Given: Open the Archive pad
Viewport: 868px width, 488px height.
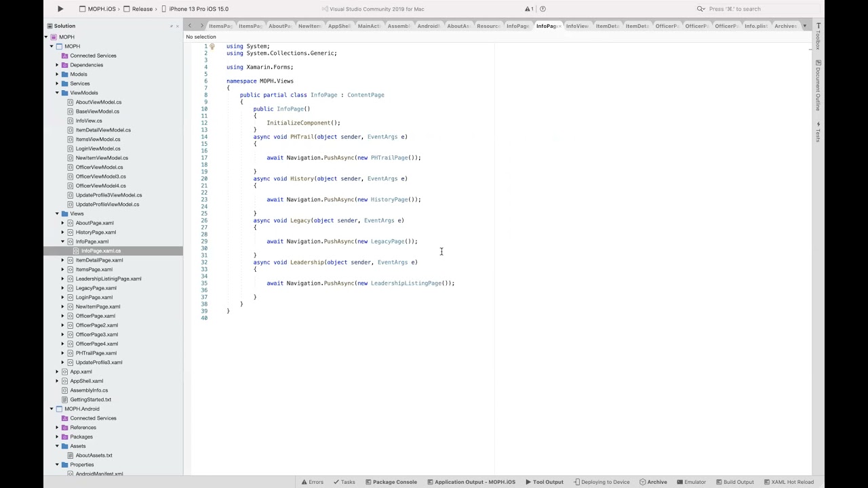Looking at the screenshot, I should [x=653, y=482].
